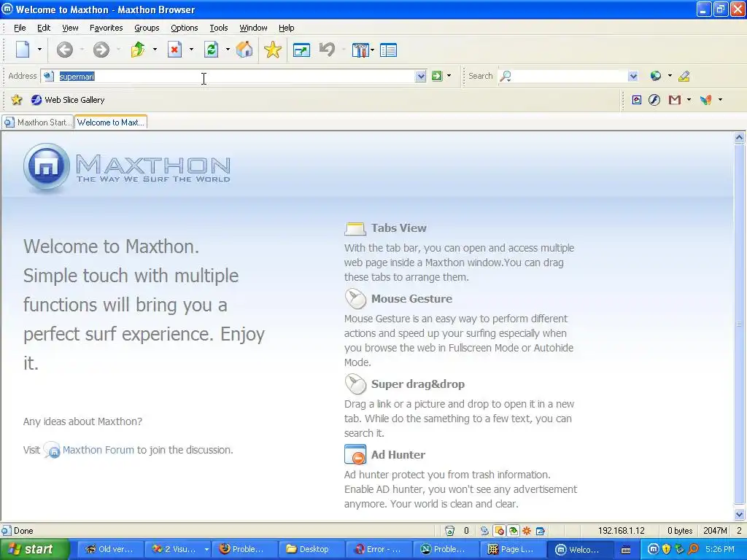Go to the Home page icon

click(244, 50)
